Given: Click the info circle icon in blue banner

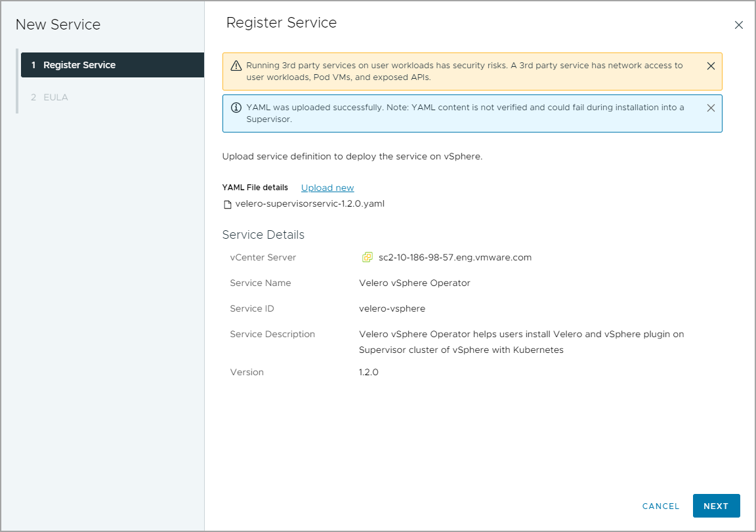Looking at the screenshot, I should pos(236,108).
